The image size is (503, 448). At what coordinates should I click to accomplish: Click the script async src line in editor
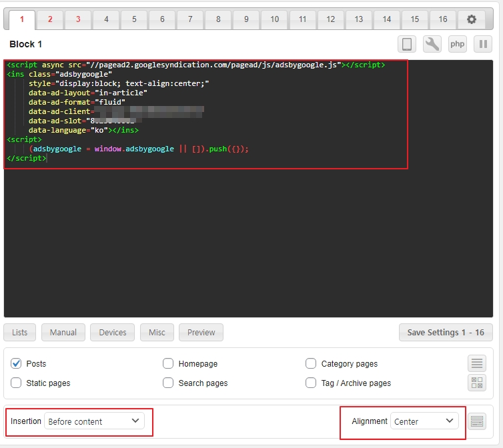[195, 65]
